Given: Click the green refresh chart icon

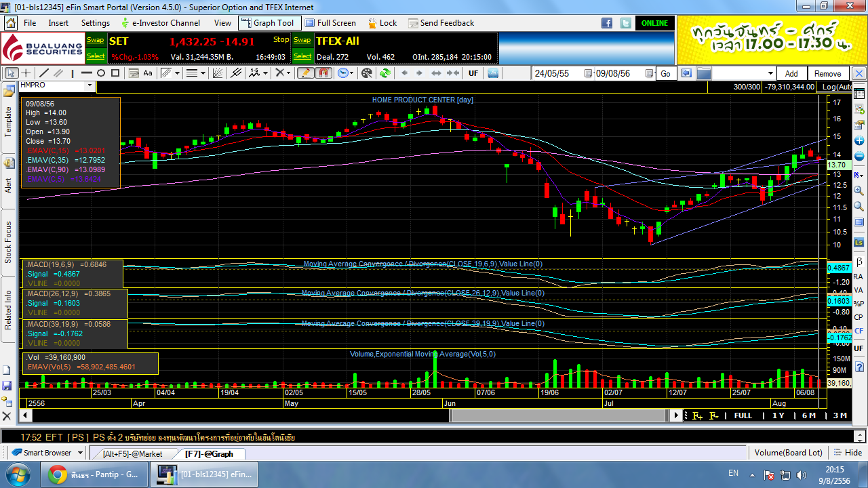Looking at the screenshot, I should click(385, 73).
